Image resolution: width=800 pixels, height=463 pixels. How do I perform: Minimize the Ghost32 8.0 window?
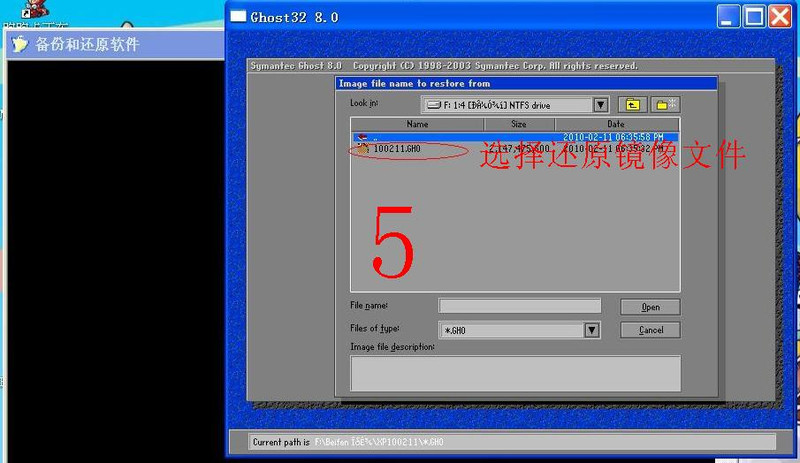pyautogui.click(x=729, y=16)
